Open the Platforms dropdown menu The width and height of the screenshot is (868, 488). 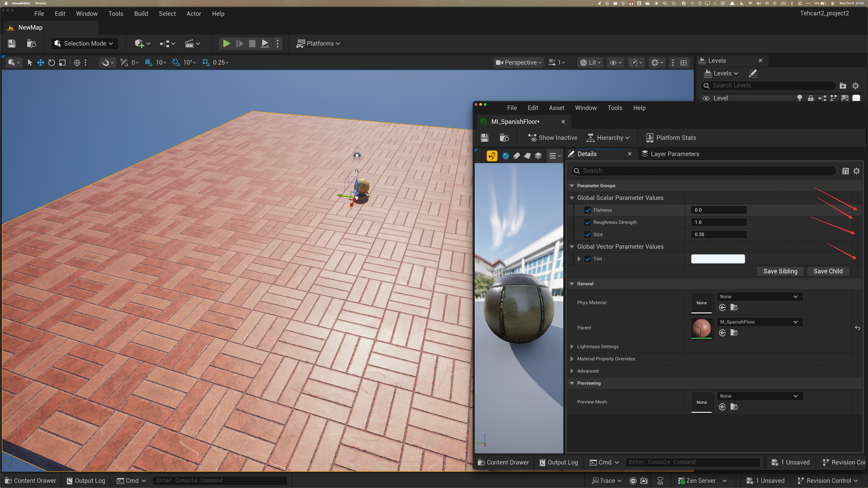(x=318, y=43)
